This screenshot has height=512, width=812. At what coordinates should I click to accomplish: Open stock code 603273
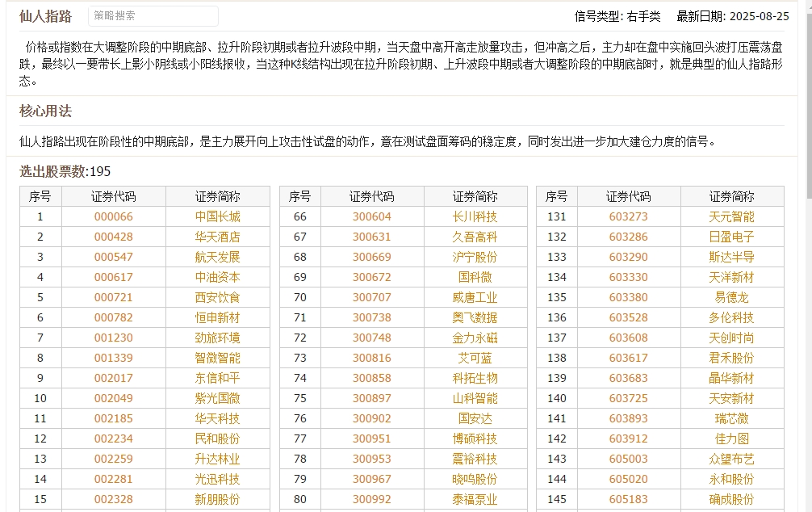tap(628, 216)
